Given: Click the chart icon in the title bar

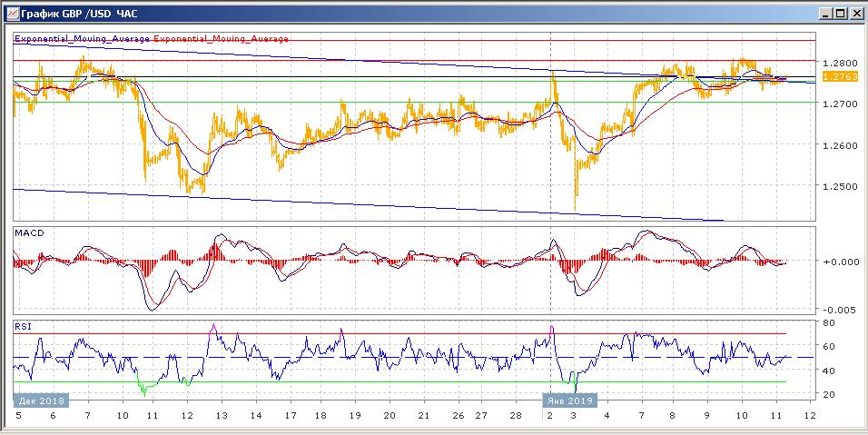Looking at the screenshot, I should click(12, 15).
